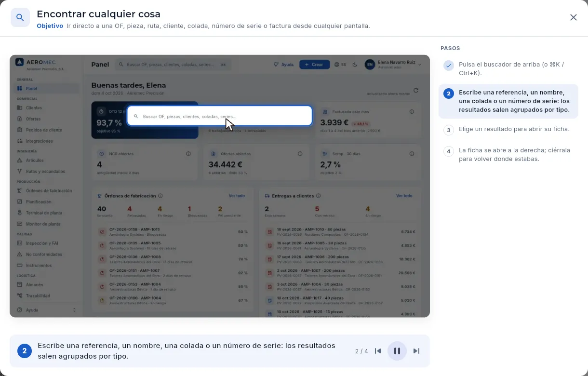The width and height of the screenshot is (588, 376).
Task: Open delivery '17 sept 2026 · AMP-1006 · 200 piezas'
Action: [x=340, y=259]
